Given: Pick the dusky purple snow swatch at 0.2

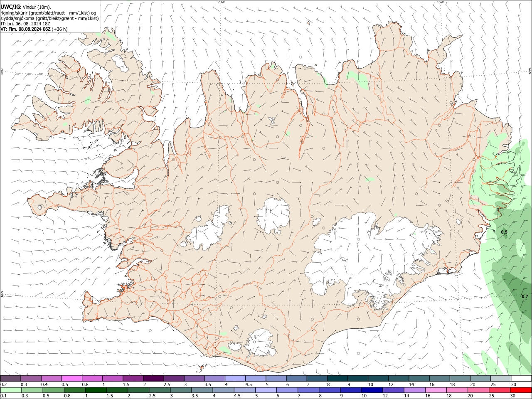Looking at the screenshot, I should tap(10, 378).
